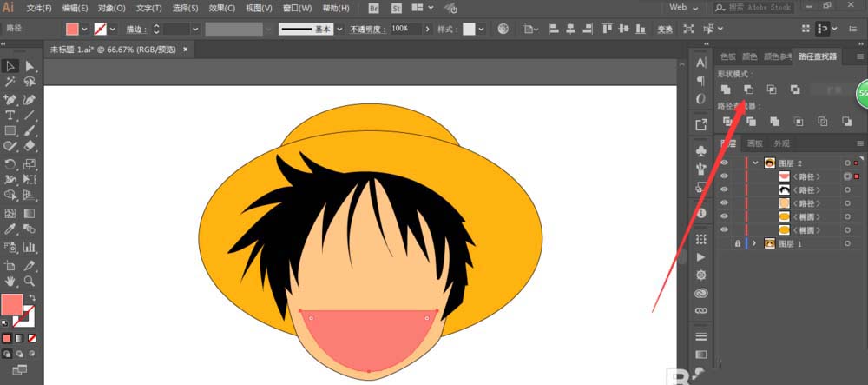Toggle the lock on 图层 1

(737, 243)
